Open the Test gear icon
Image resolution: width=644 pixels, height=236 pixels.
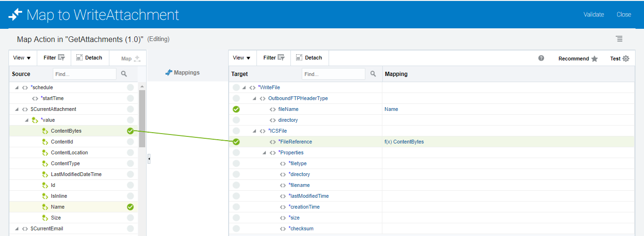[x=626, y=59]
